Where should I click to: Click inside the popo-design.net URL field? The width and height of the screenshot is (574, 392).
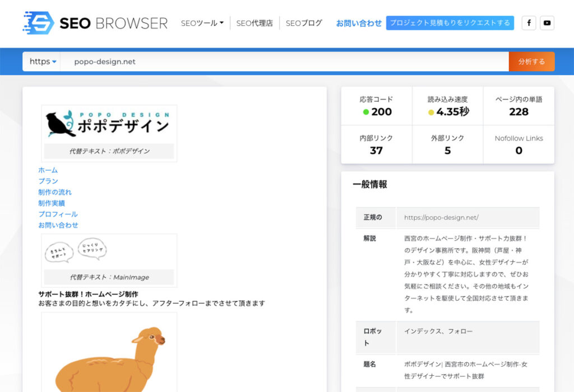coord(168,62)
